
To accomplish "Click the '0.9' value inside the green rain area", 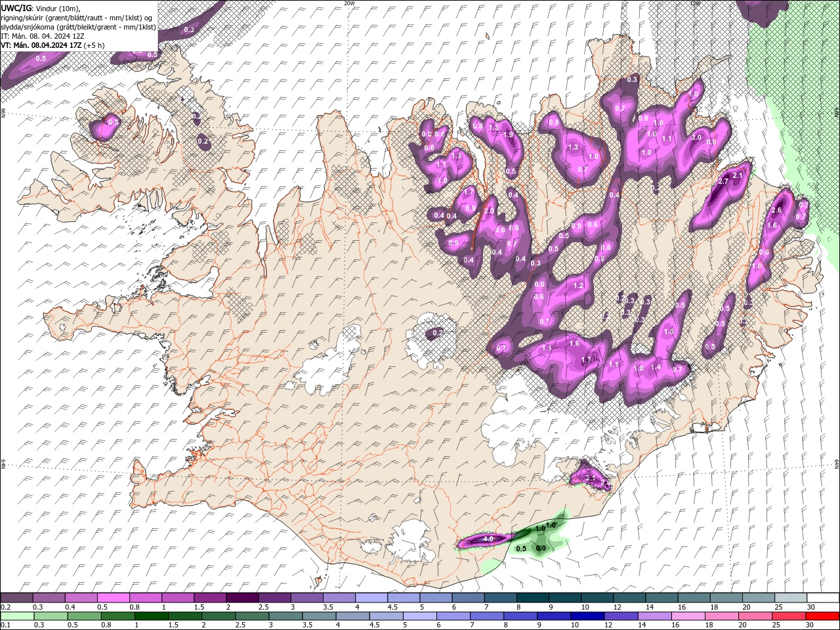I will coord(541,548).
